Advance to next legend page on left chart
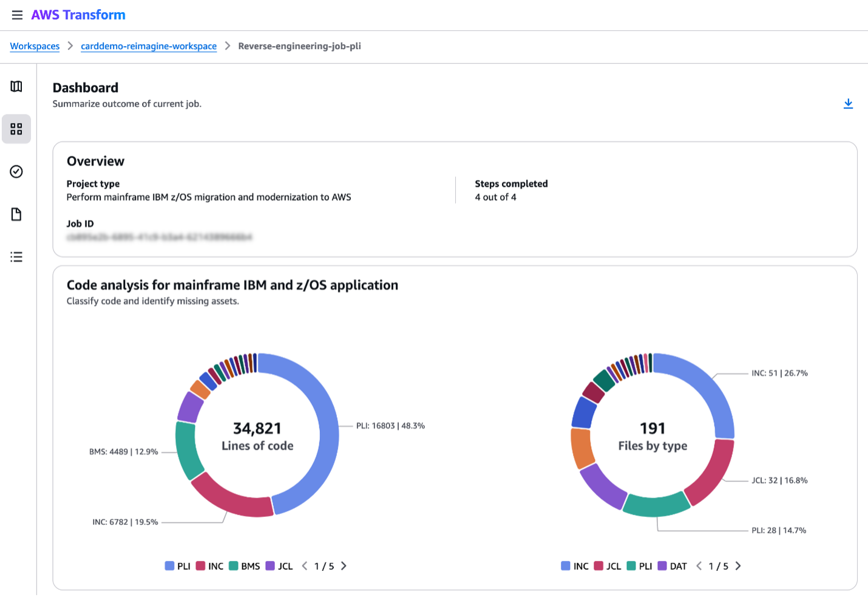This screenshot has height=597, width=868. click(344, 565)
